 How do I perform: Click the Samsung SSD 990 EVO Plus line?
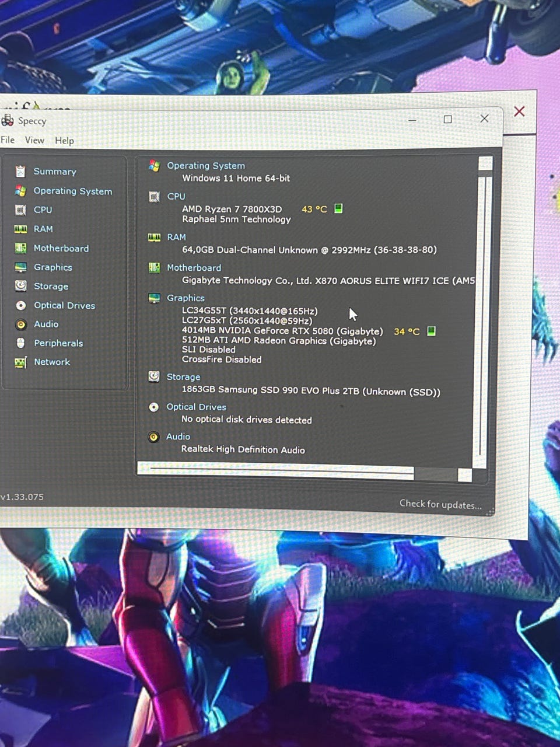click(311, 390)
